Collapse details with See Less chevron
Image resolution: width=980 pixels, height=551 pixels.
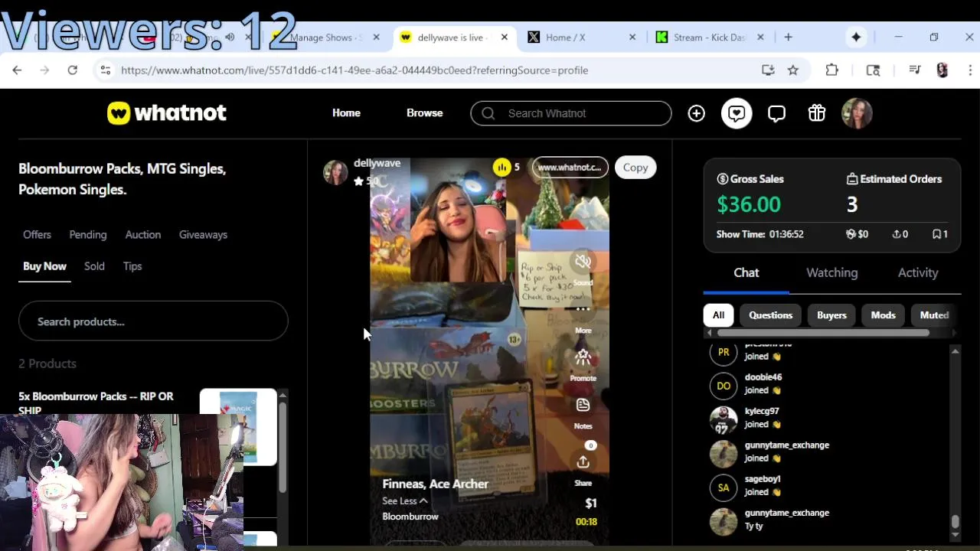point(423,501)
